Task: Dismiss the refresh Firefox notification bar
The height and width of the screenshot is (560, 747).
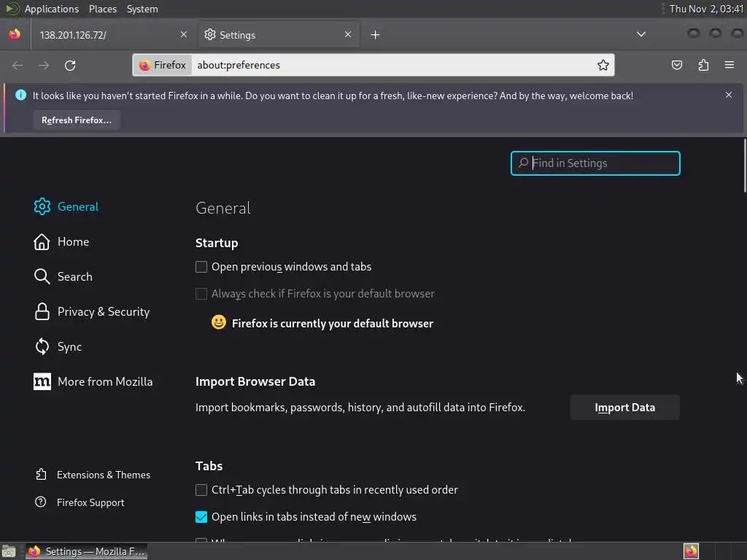Action: 728,95
